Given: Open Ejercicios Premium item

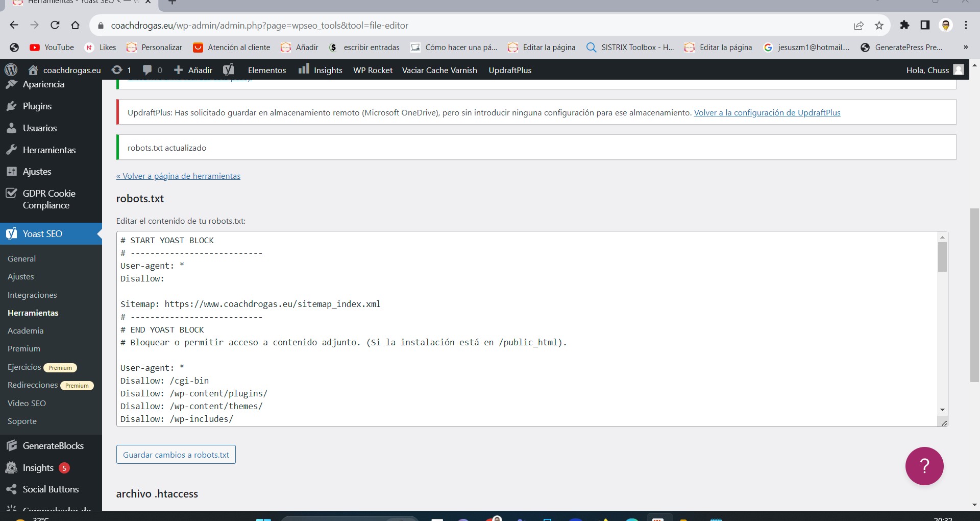Looking at the screenshot, I should [42, 367].
